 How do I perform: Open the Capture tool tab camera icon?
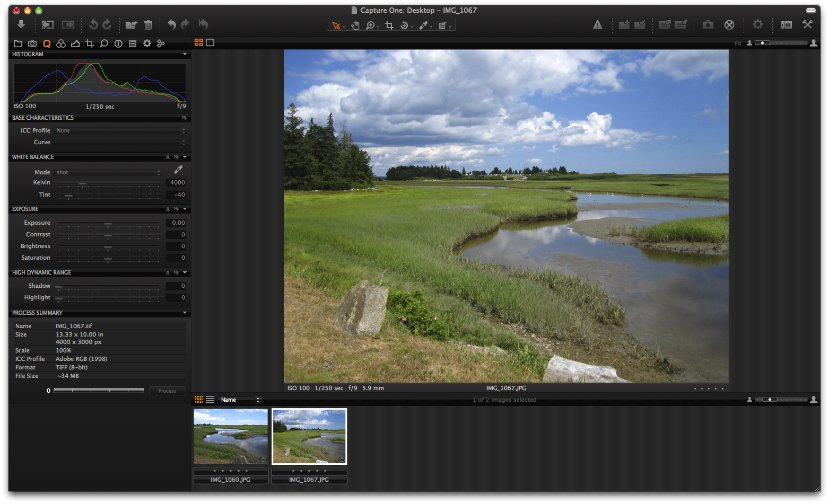[x=32, y=43]
